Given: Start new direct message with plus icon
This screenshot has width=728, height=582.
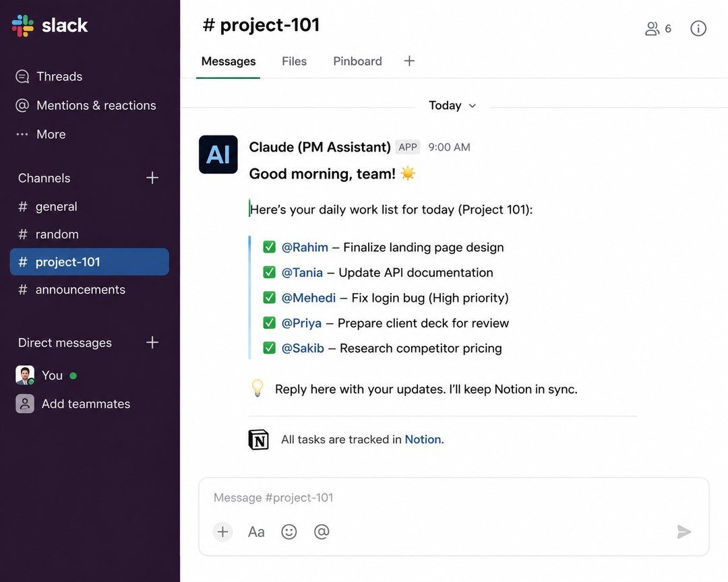Looking at the screenshot, I should click(x=152, y=342).
